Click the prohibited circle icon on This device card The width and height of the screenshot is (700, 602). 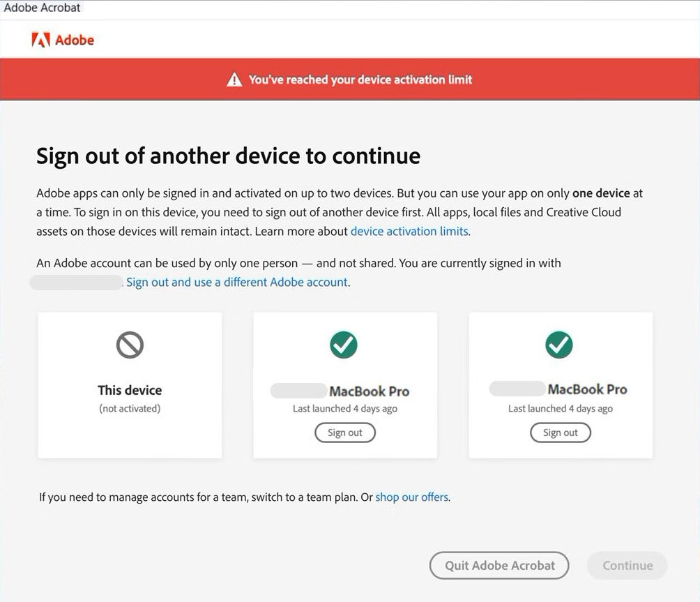coord(130,345)
